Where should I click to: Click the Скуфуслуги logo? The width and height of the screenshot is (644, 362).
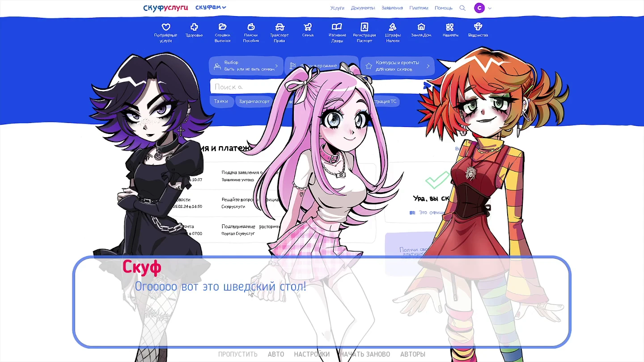165,8
